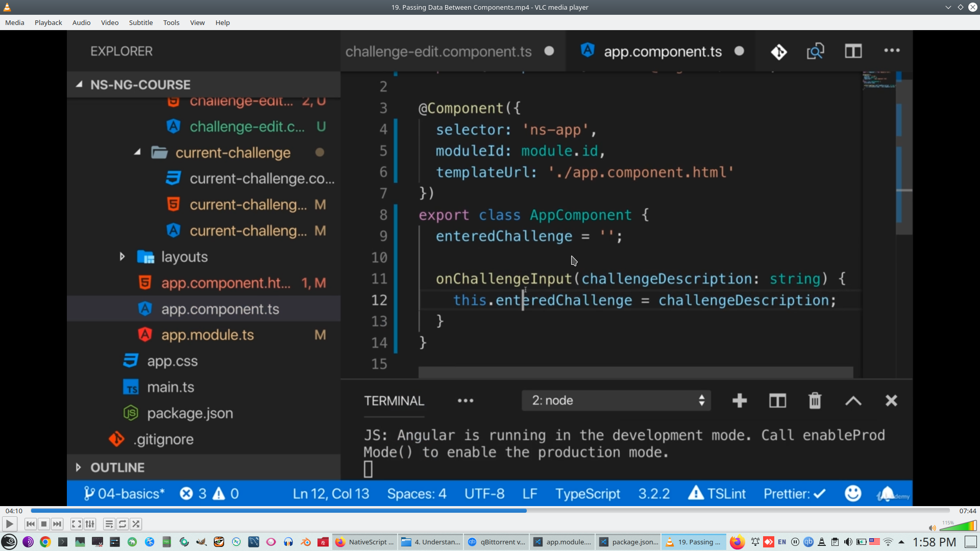Open the terminal '2: node' dropdown
Screen dimensions: 980x551
[617, 400]
